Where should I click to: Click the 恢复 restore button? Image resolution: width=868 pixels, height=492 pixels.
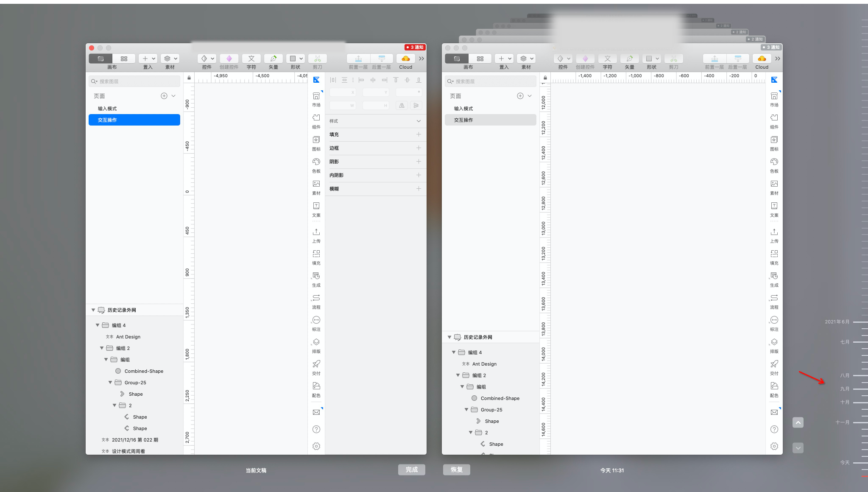point(456,470)
